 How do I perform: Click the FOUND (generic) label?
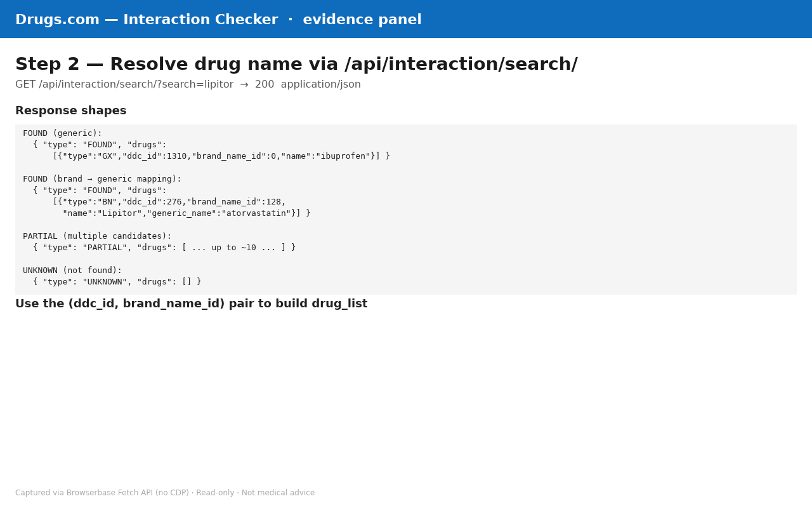(x=62, y=133)
